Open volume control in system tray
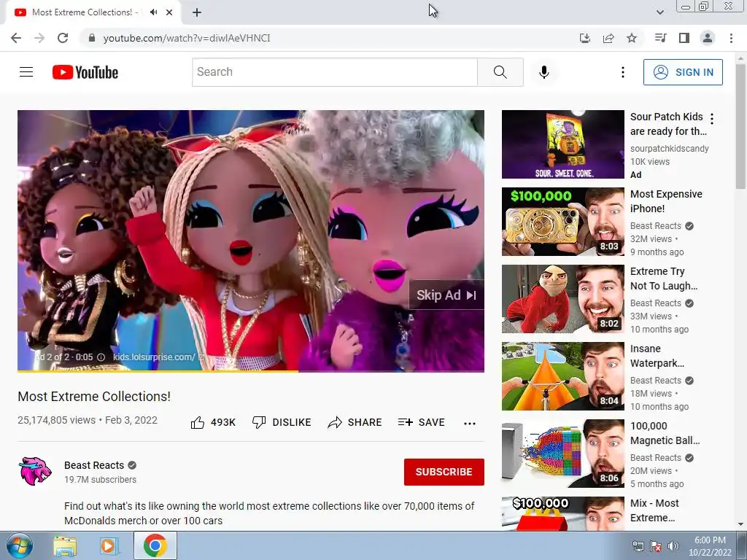747x560 pixels. coord(673,546)
